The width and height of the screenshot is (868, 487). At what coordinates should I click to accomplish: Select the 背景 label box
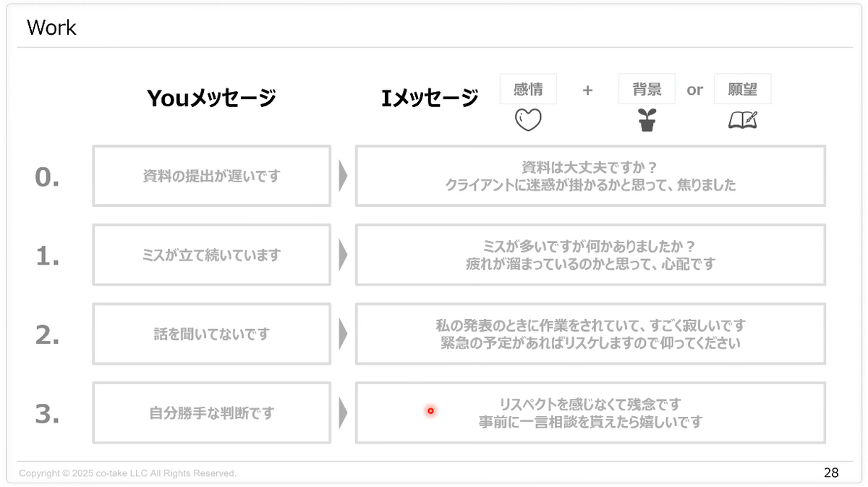(647, 89)
